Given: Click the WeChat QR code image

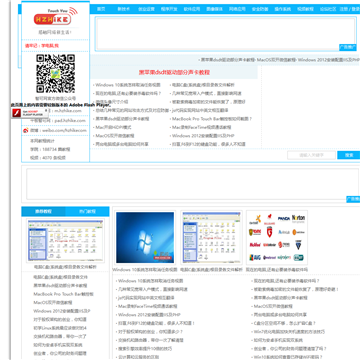Looking at the screenshot, I should click(x=55, y=74).
